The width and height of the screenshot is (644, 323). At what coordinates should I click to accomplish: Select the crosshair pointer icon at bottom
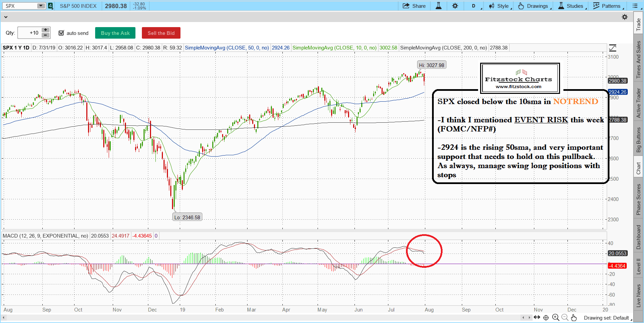click(x=546, y=318)
